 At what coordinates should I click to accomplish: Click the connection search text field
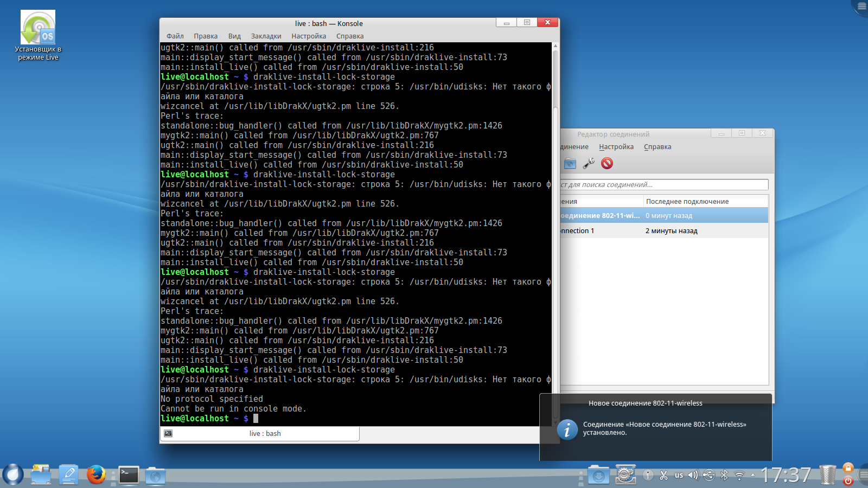663,185
